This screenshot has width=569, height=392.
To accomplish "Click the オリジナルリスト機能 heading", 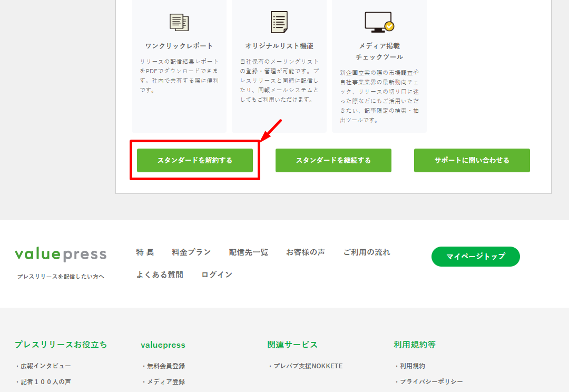I will [x=279, y=46].
